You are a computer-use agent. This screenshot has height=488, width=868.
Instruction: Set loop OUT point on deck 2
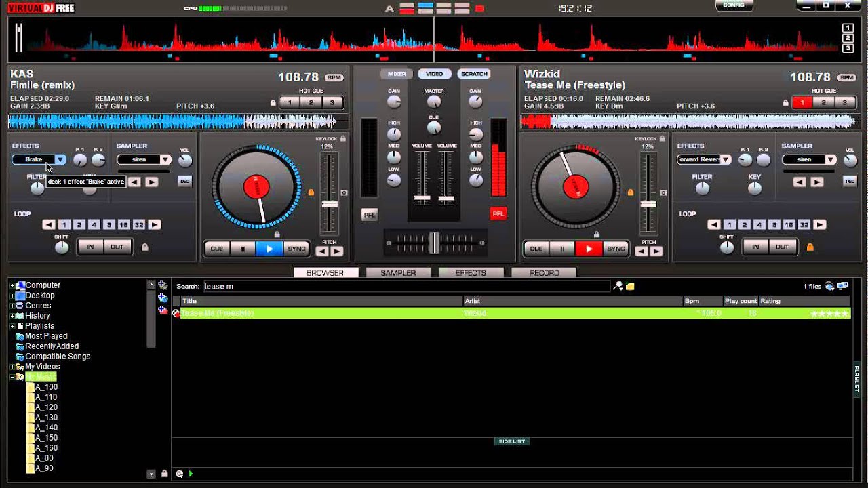pyautogui.click(x=782, y=247)
